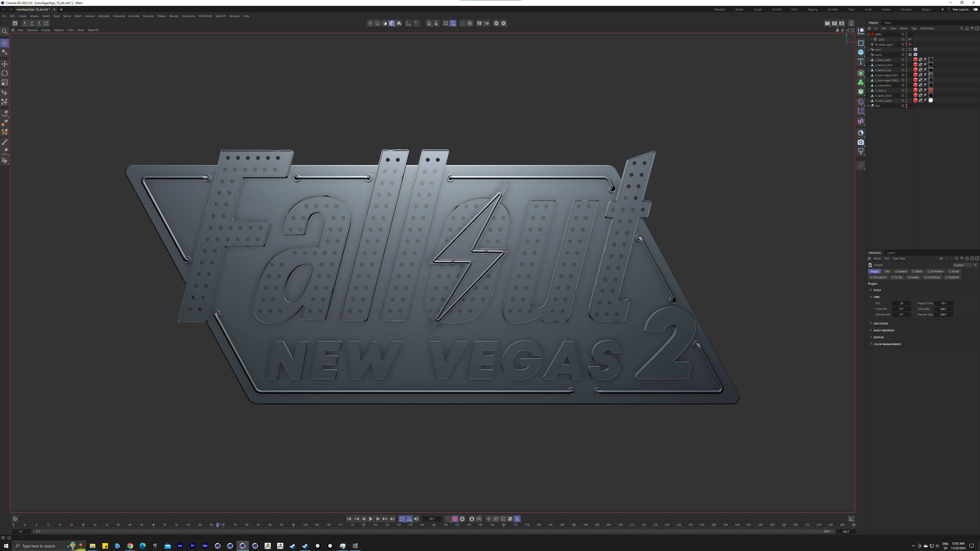
Task: Toggle sound playback speaker icon
Action: tap(416, 519)
